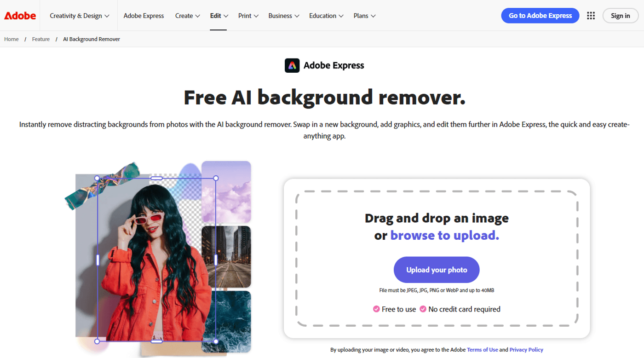Viewport: 644px width, 358px height.
Task: Click the browse to upload link
Action: click(444, 236)
